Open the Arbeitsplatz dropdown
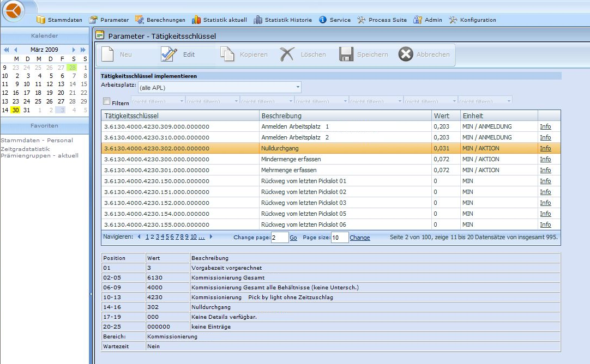This screenshot has width=590, height=364. click(x=298, y=87)
